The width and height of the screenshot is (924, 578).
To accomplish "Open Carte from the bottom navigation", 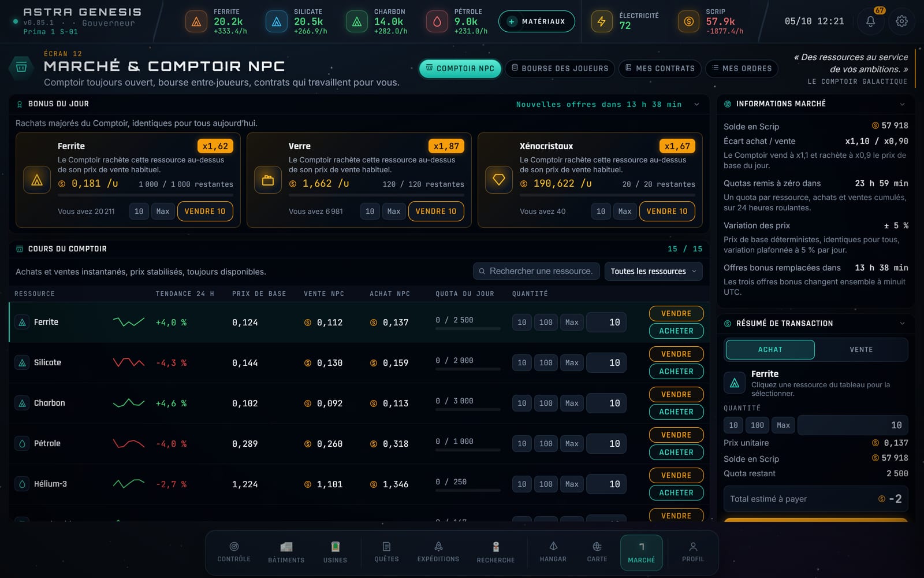I will 597,553.
